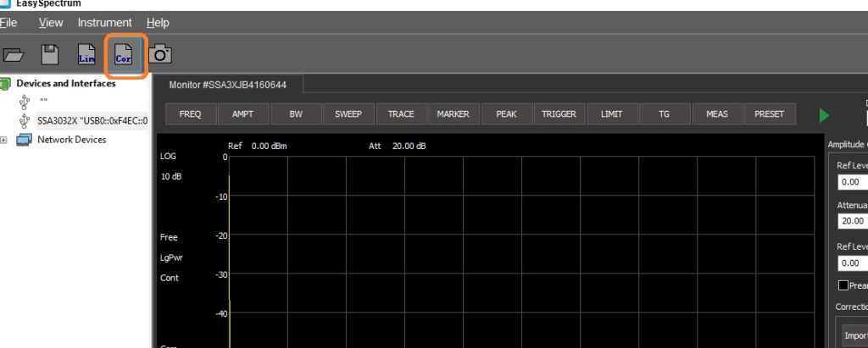Click the Open folder toolbar icon

[x=14, y=55]
